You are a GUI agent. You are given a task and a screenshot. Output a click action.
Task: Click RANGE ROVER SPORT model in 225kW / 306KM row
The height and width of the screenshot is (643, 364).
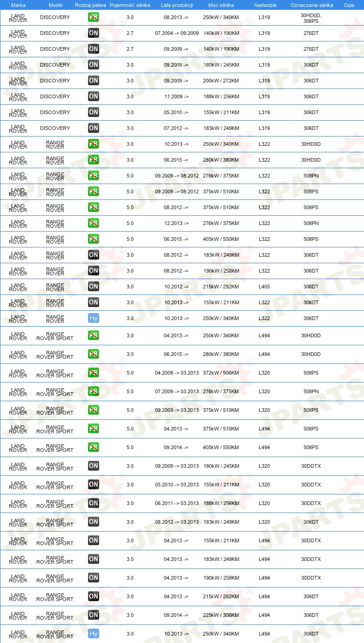(55, 616)
